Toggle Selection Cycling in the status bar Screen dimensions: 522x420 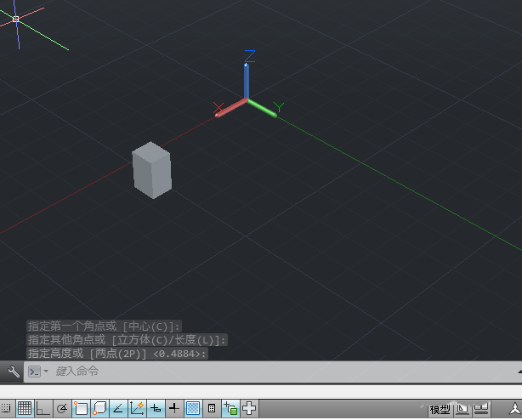click(230, 408)
